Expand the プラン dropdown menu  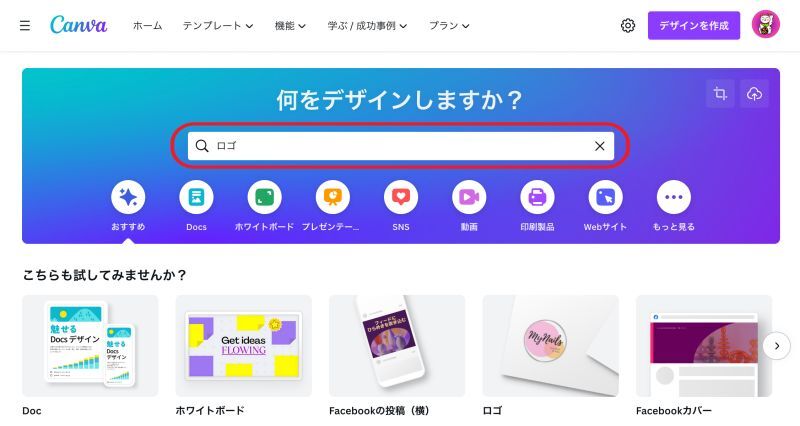[449, 26]
